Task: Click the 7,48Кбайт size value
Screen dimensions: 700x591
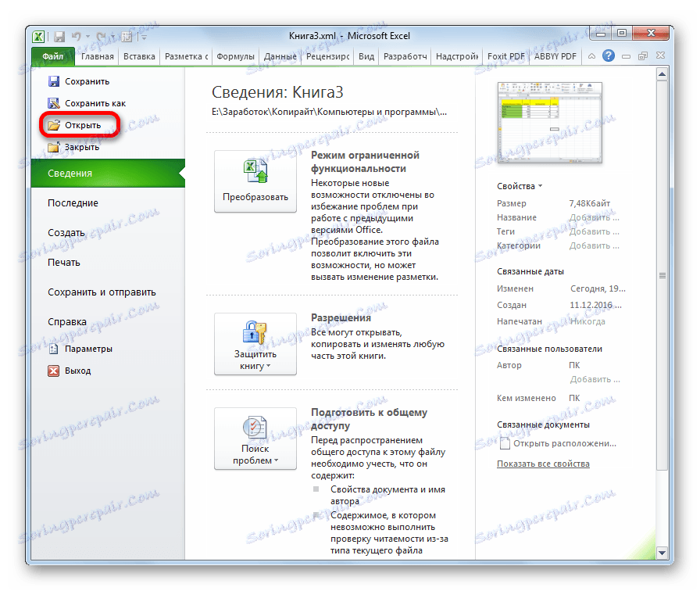Action: pyautogui.click(x=589, y=203)
